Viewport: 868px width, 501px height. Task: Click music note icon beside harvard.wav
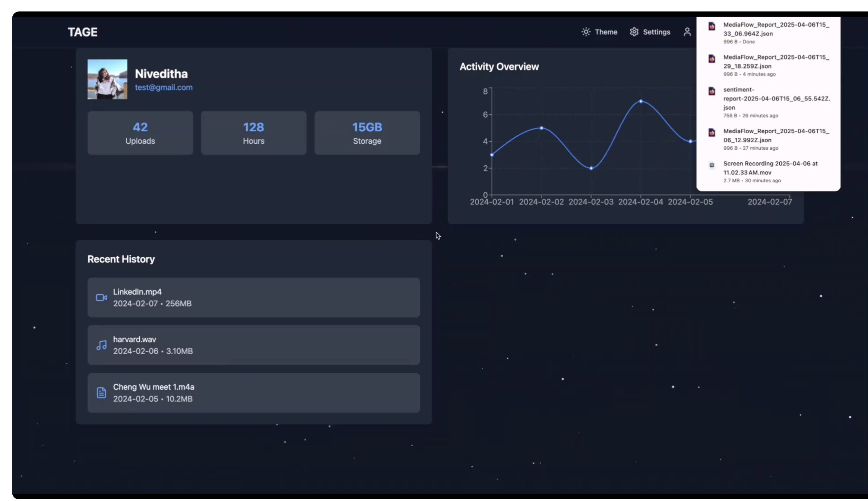click(x=101, y=345)
